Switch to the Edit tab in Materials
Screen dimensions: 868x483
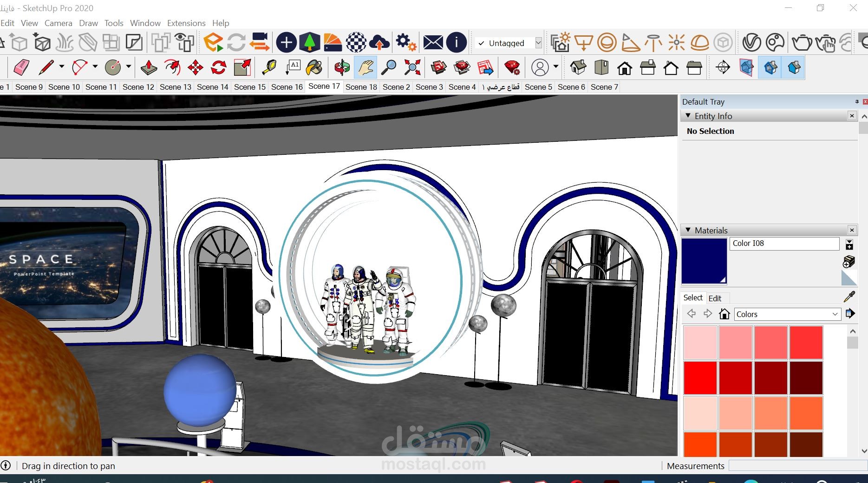[x=715, y=298]
